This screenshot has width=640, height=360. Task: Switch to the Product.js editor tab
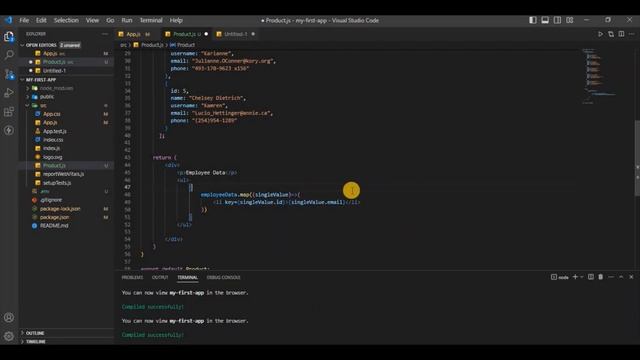pyautogui.click(x=187, y=34)
